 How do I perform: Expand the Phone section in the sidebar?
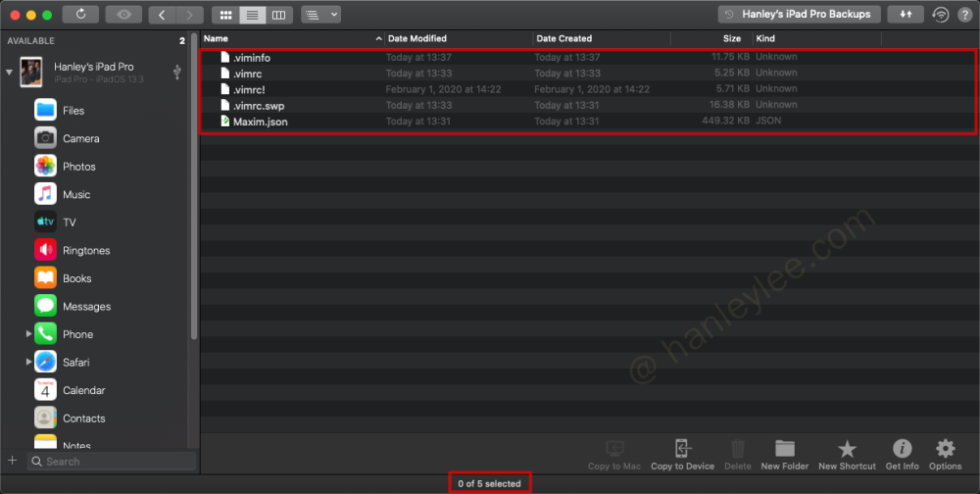29,334
